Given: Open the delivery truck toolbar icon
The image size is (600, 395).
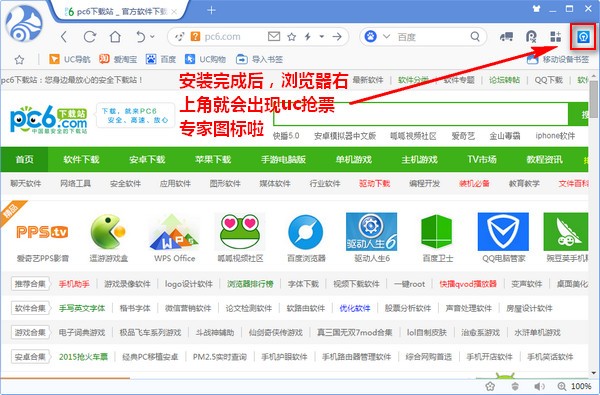Looking at the screenshot, I should click(x=507, y=37).
